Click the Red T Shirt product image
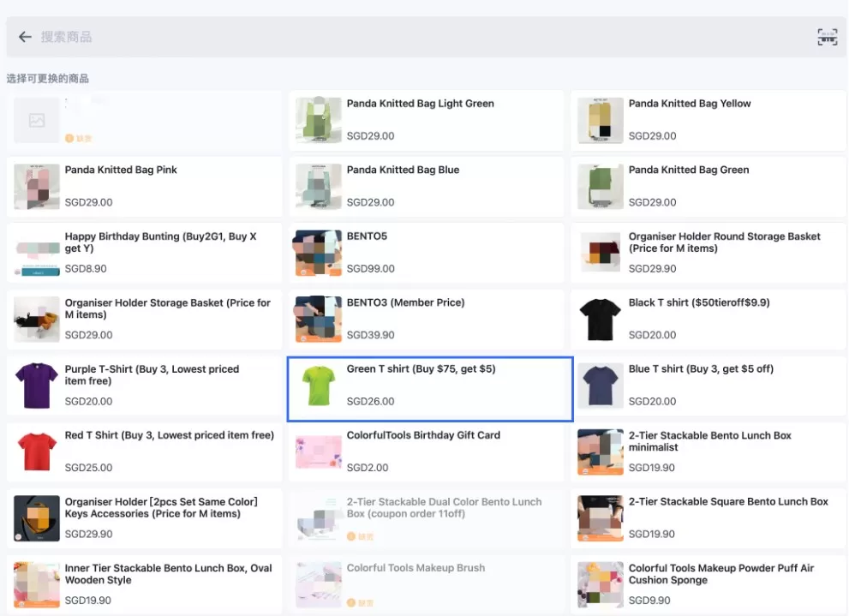 37,452
